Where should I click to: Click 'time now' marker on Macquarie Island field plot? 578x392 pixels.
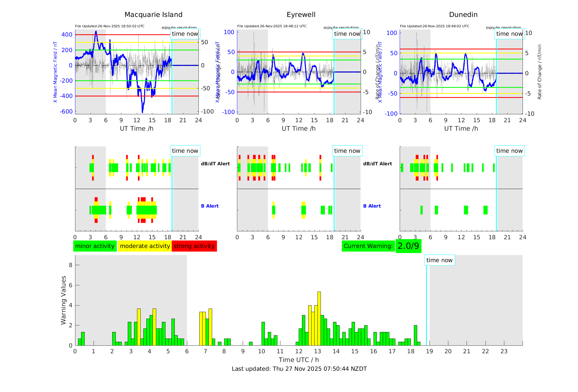(185, 34)
